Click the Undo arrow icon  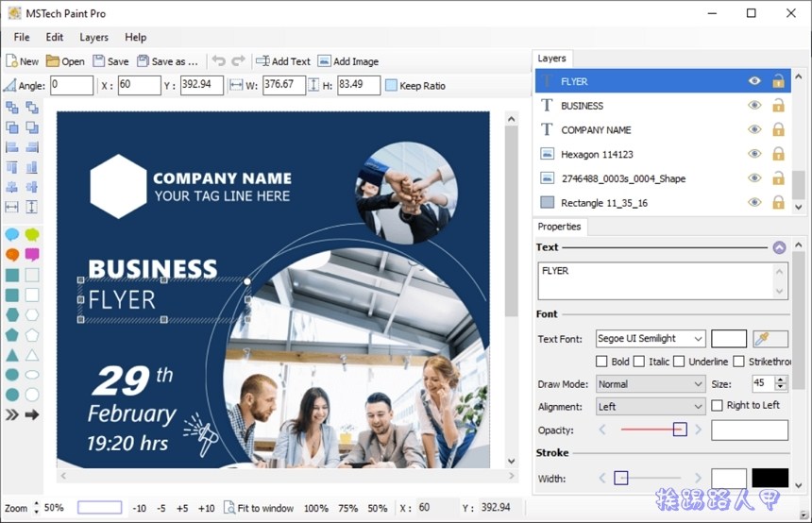219,61
